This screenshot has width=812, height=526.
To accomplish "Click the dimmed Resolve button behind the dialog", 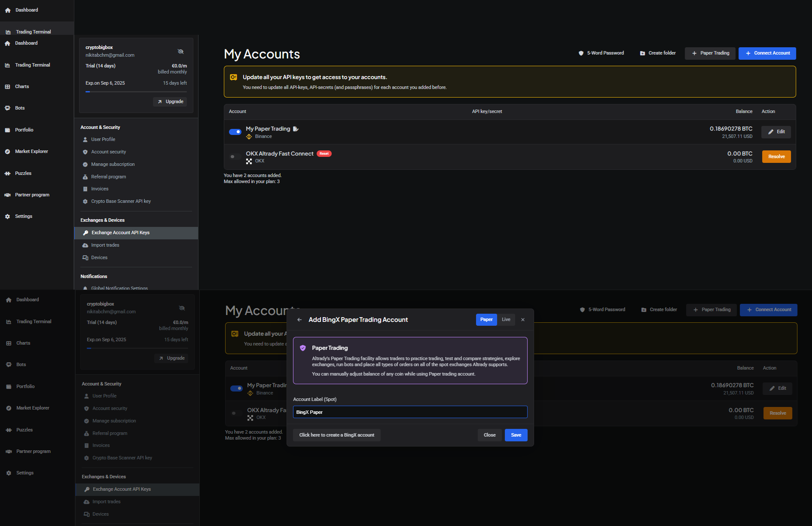I will click(x=778, y=413).
